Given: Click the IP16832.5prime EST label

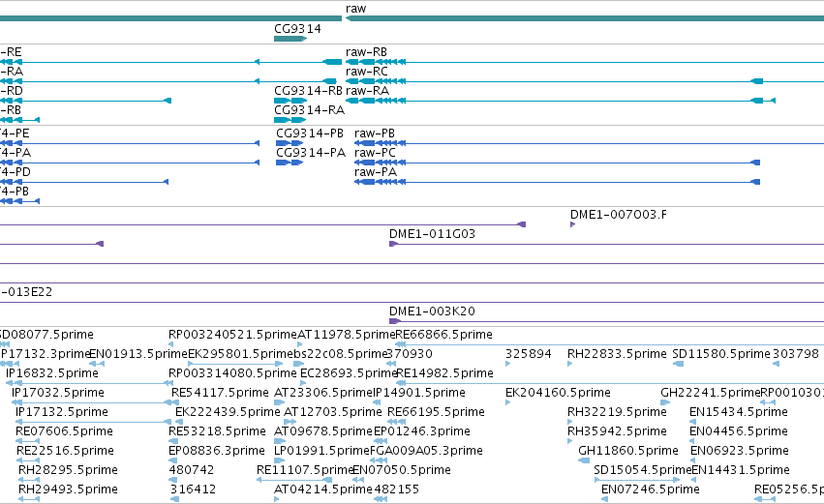Looking at the screenshot, I should point(52,373).
